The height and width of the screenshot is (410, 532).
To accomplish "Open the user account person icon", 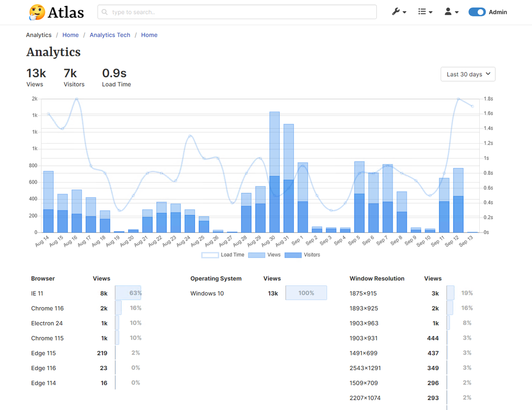I will tap(449, 12).
